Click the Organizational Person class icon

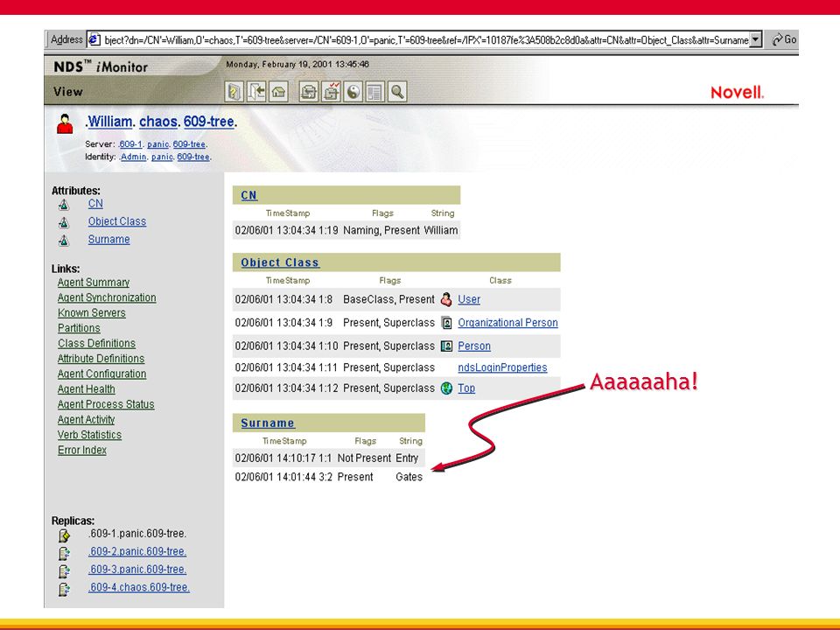446,323
